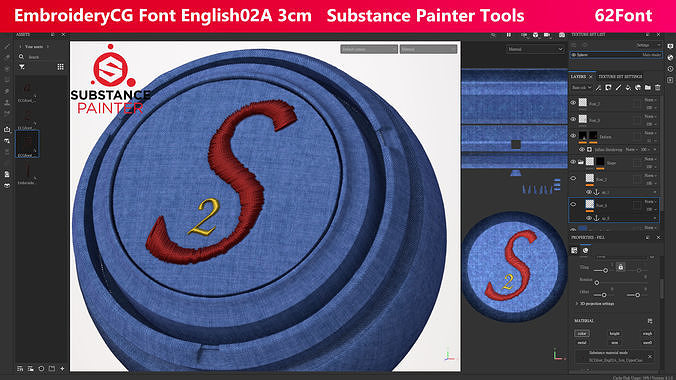Open the Material dropdown above the 2D view

[535, 49]
